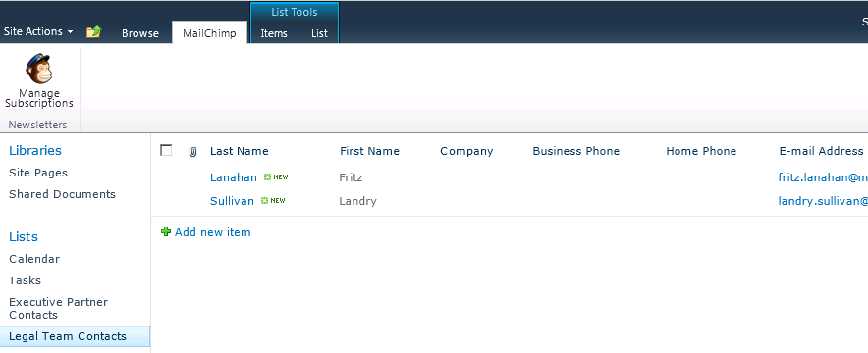Open the Calendar list in sidebar
This screenshot has height=353, width=868.
pos(34,259)
